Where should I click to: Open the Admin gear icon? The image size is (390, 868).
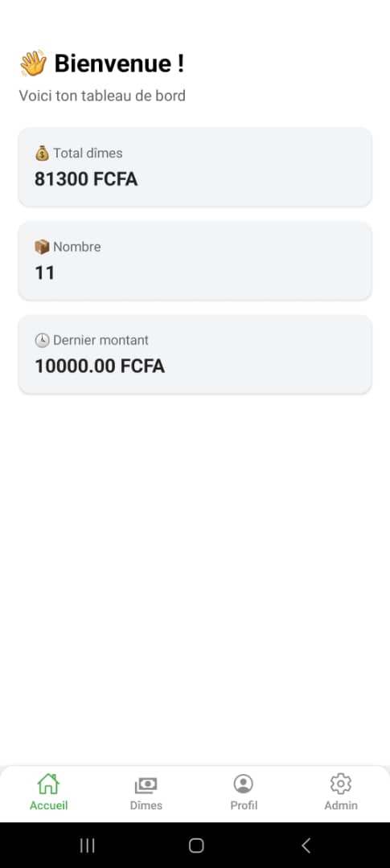pyautogui.click(x=341, y=784)
